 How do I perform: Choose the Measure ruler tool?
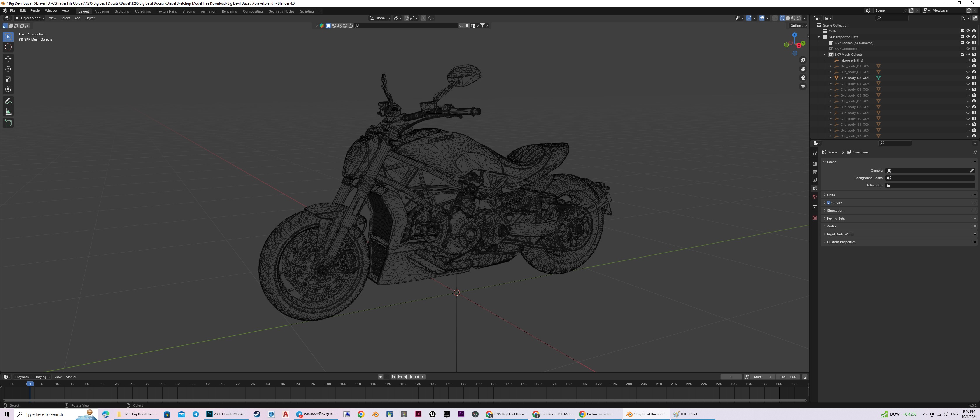(x=8, y=111)
